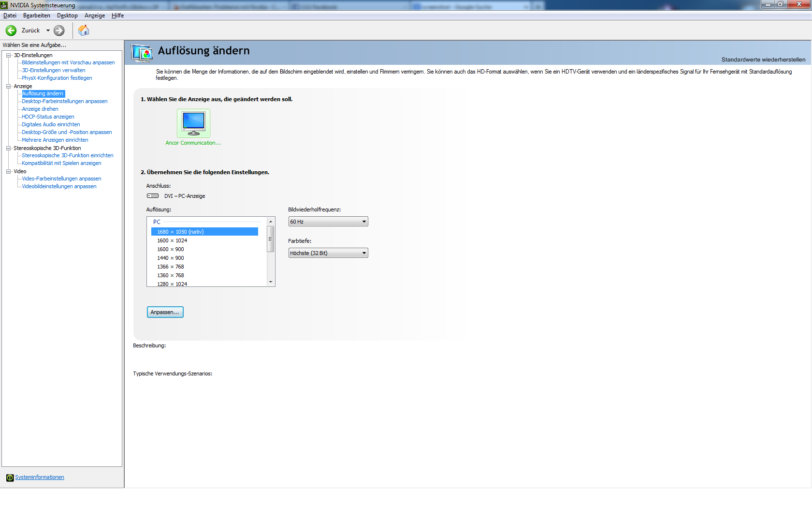The image size is (812, 508).
Task: Open the Farbtiefe Höchste (32 Bit) dropdown
Action: click(x=328, y=253)
